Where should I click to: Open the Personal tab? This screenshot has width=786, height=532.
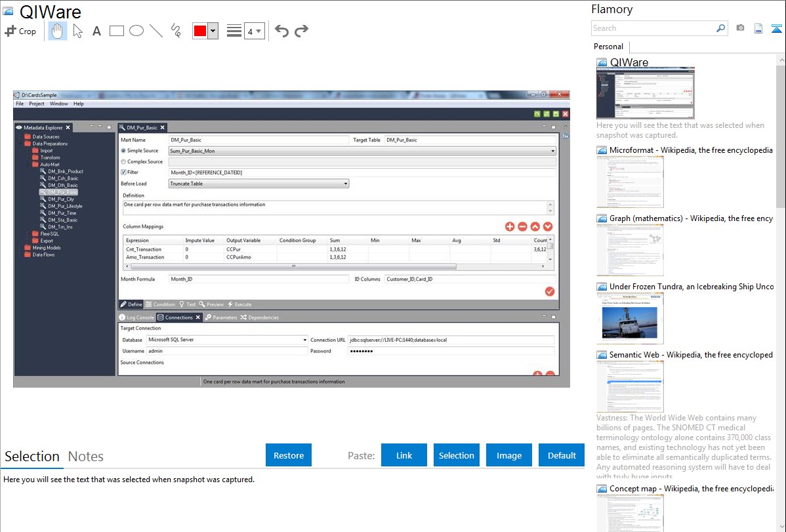click(608, 47)
